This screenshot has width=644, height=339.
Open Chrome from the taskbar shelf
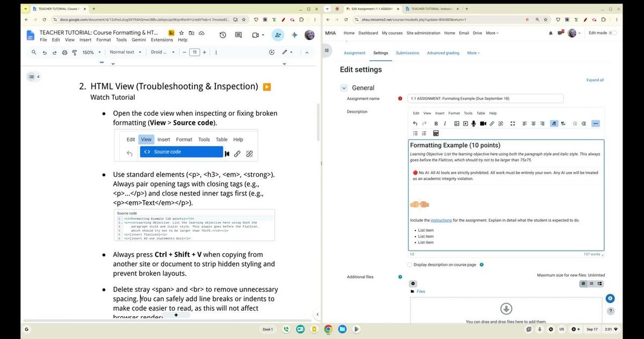point(327,329)
